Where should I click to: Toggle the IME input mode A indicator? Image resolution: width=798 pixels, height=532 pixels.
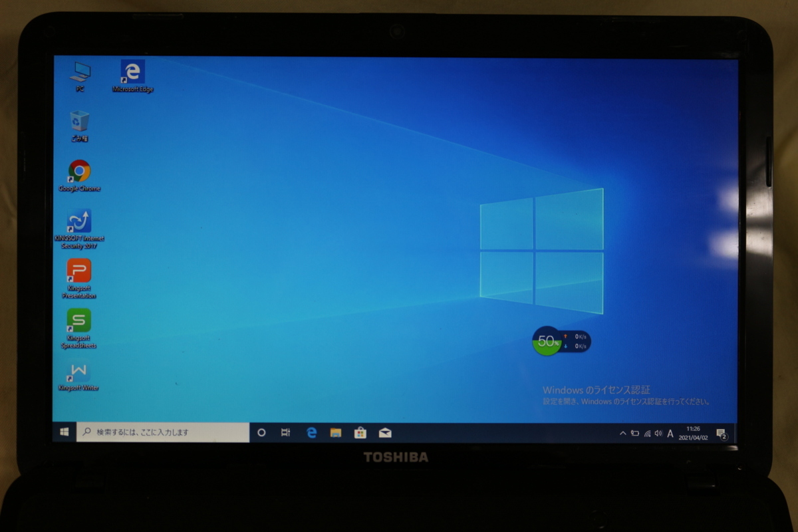click(670, 434)
